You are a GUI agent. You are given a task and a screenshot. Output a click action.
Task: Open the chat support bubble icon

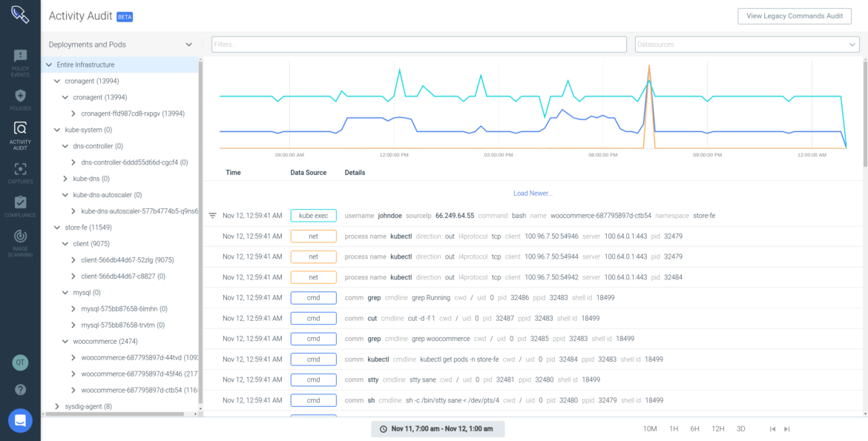pos(20,420)
